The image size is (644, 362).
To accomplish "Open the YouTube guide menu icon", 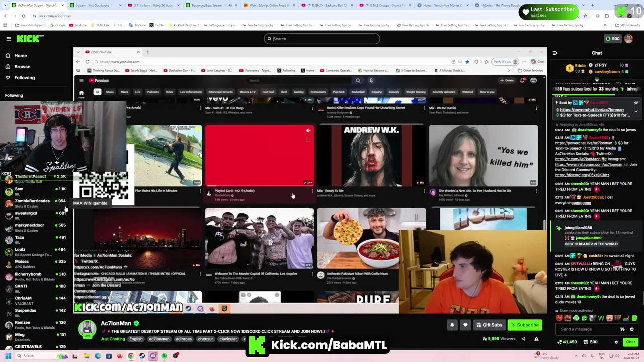I will (x=82, y=80).
